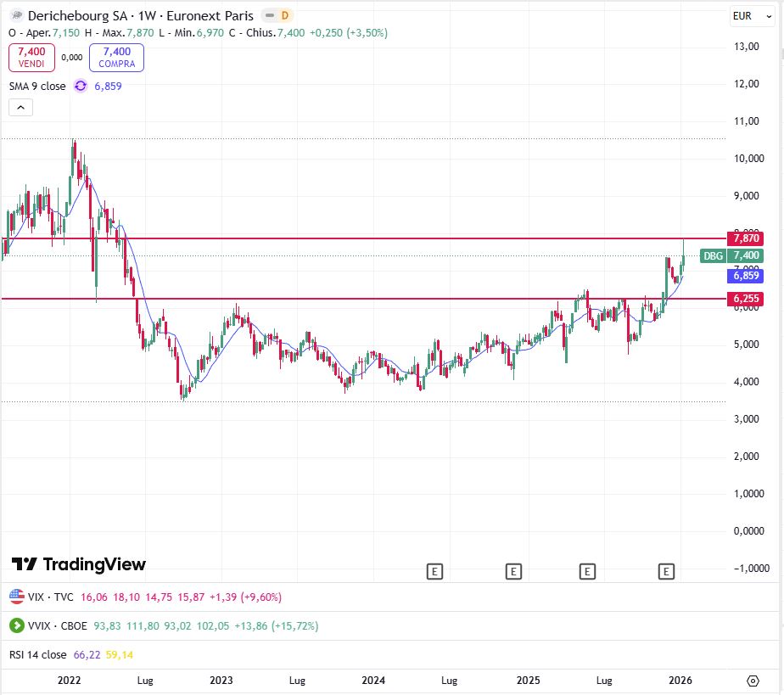The width and height of the screenshot is (784, 695).
Task: Click the SMA value 6,859 in legend
Action: (108, 86)
